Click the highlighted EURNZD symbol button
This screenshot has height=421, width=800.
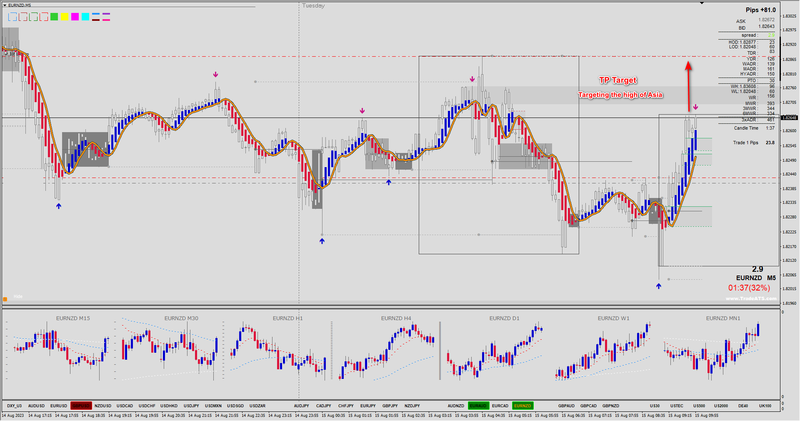522,406
